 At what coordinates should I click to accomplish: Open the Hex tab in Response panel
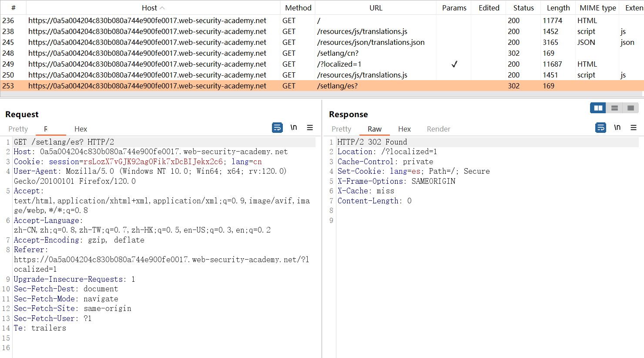[x=404, y=129]
